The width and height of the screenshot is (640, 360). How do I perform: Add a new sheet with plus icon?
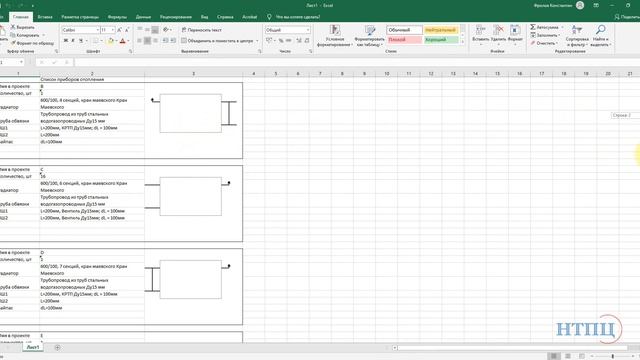[x=57, y=347]
